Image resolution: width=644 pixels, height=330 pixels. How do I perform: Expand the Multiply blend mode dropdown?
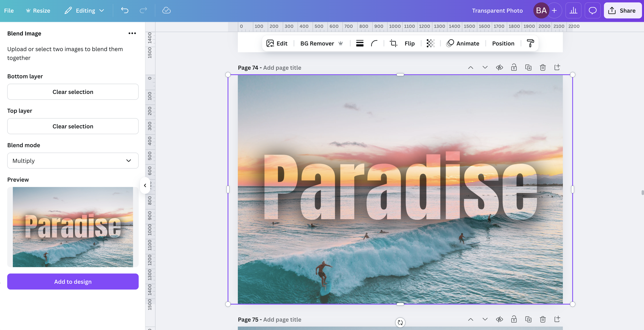[73, 161]
